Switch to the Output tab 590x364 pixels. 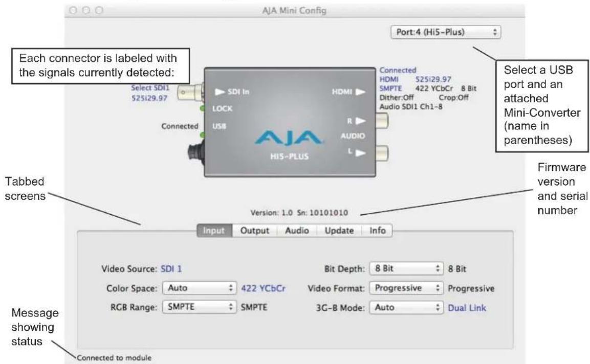[255, 231]
